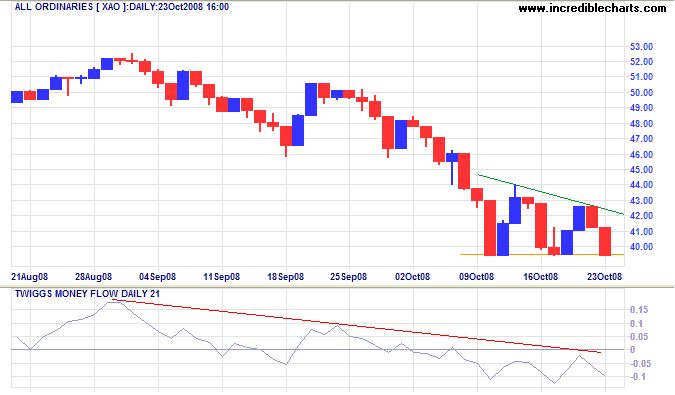The image size is (675, 395).
Task: Select the 04Sep08 date marker
Action: (157, 277)
